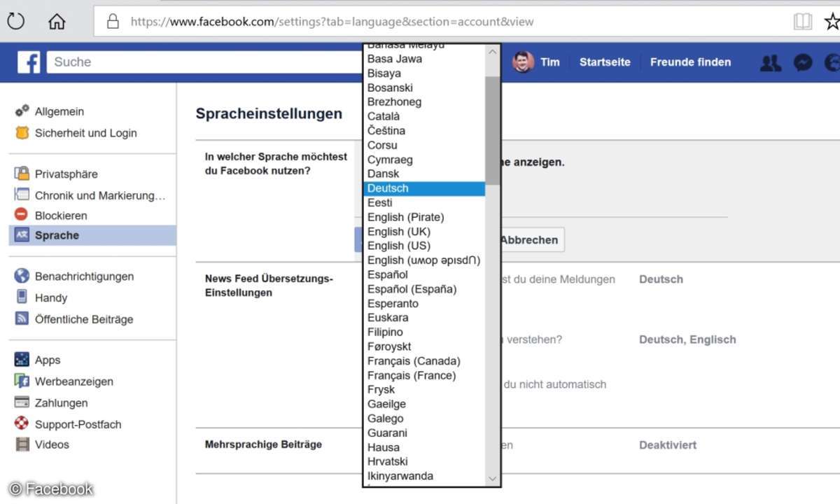Click the Öffentliche Beiträge feed icon
This screenshot has height=504, width=840.
[22, 318]
